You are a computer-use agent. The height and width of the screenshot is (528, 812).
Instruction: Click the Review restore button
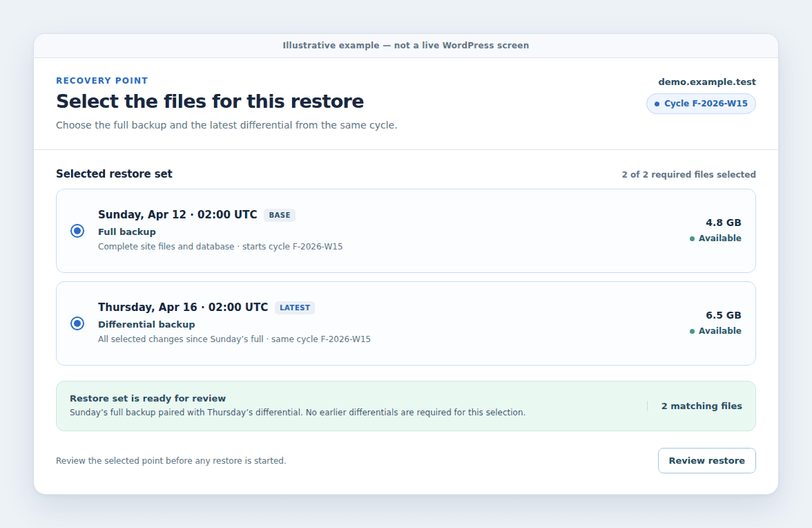706,461
